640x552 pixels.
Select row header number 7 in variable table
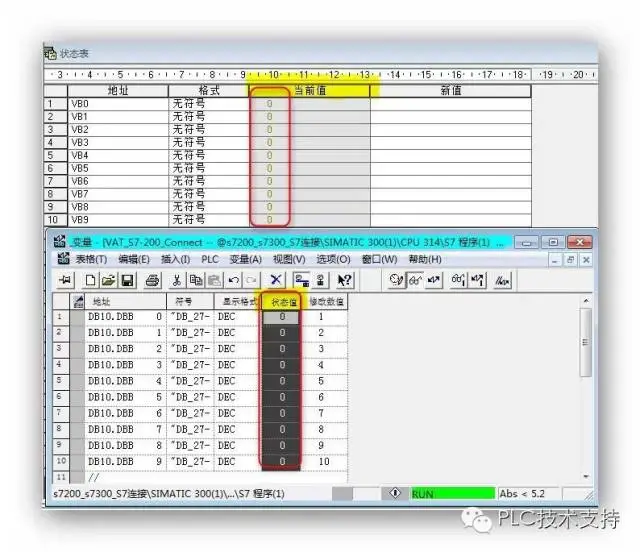(61, 413)
